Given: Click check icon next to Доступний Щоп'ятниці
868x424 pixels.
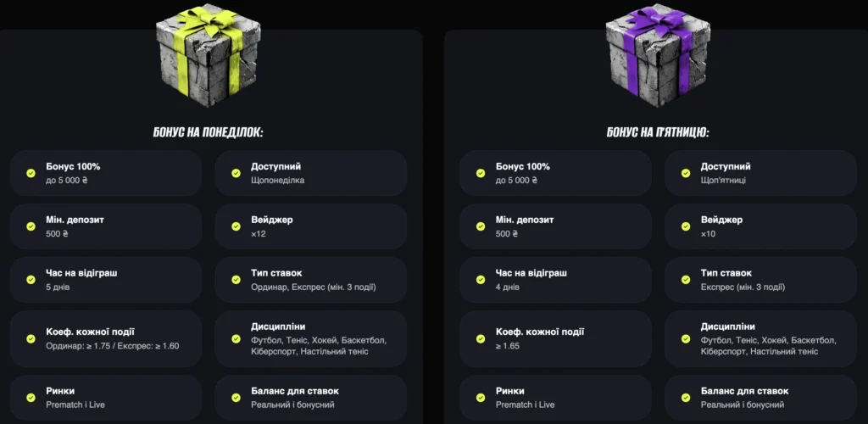Looking at the screenshot, I should pyautogui.click(x=685, y=173).
